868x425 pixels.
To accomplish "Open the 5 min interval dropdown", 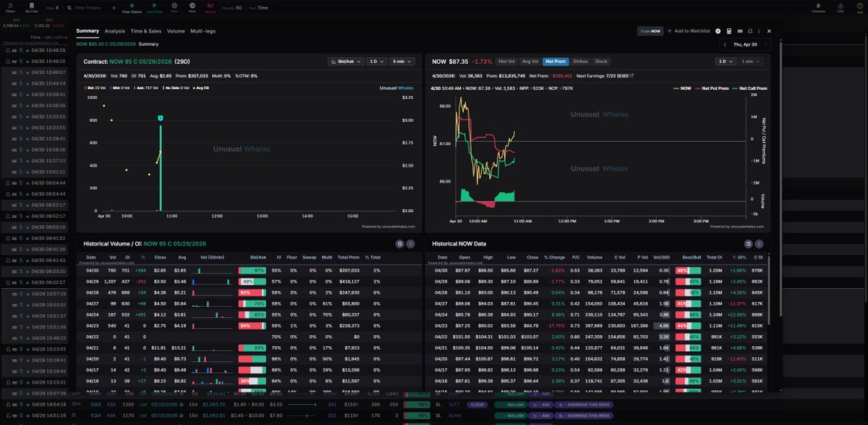I will coord(401,62).
